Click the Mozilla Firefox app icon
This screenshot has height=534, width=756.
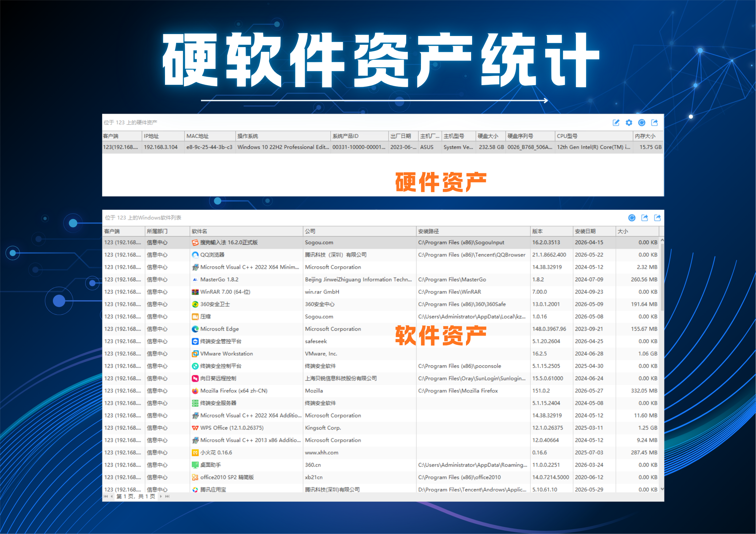pos(195,391)
